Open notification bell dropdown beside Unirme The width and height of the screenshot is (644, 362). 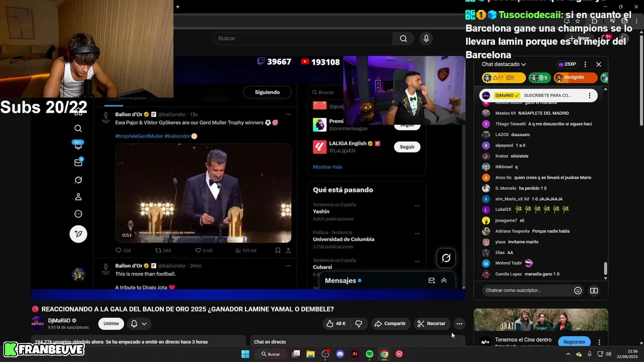[x=139, y=324]
